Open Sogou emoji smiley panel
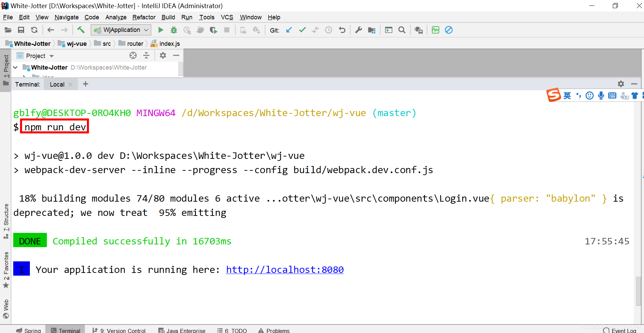 (x=590, y=96)
